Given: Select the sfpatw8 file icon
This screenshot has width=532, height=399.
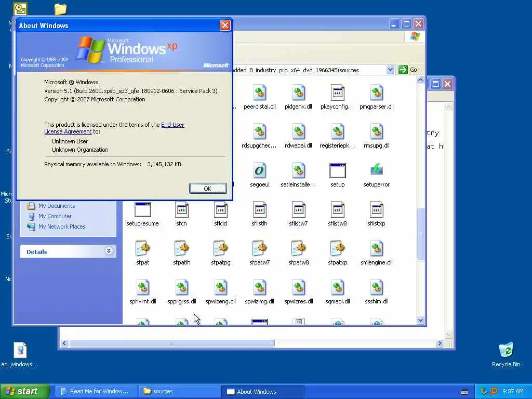Looking at the screenshot, I should [x=299, y=249].
